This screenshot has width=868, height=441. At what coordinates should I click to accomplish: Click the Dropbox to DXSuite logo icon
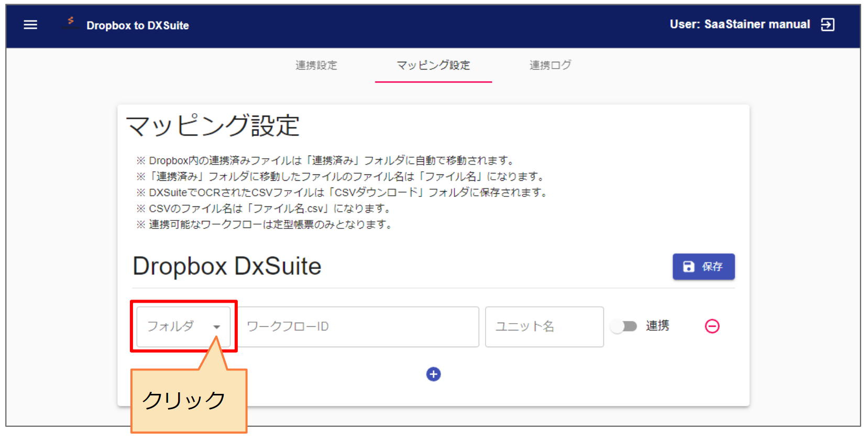[x=70, y=23]
